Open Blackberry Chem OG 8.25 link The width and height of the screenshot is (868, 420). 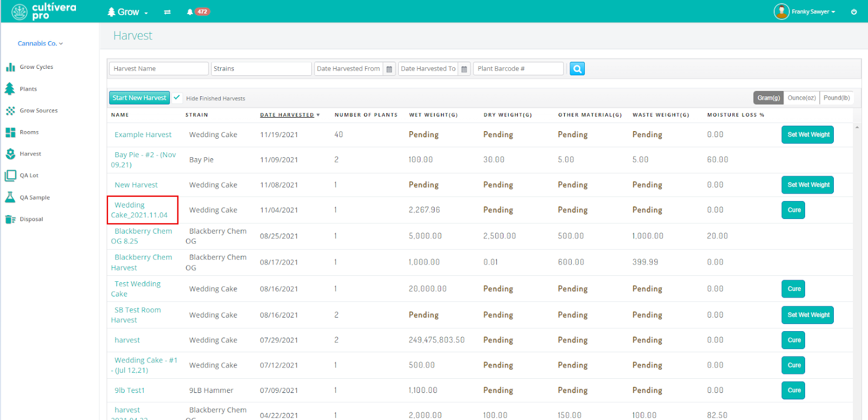(142, 236)
